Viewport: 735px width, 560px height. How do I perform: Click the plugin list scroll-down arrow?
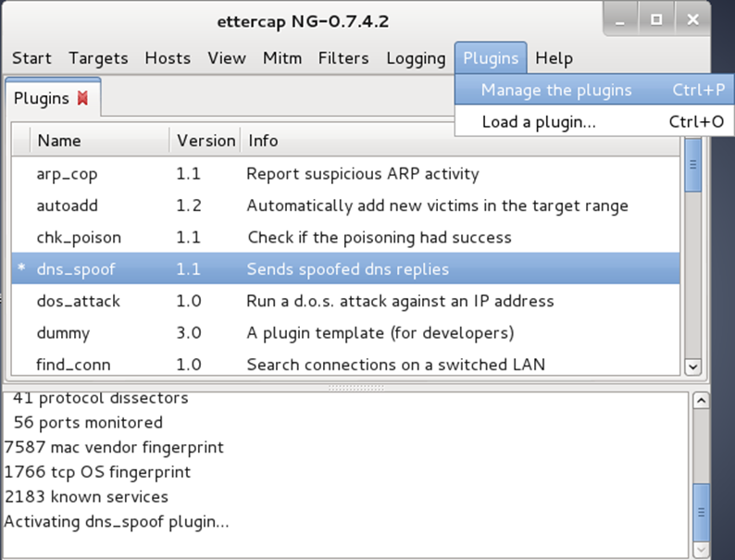click(692, 367)
